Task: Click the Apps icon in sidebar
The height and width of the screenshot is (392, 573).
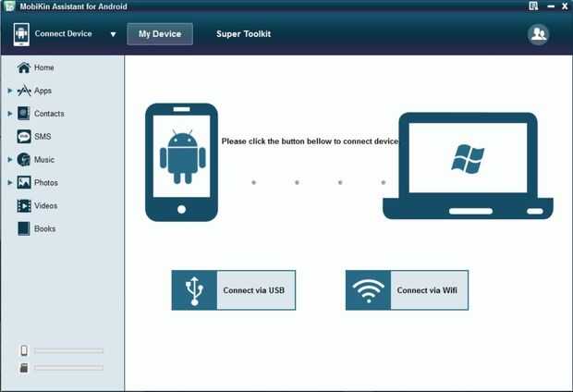Action: click(x=24, y=91)
